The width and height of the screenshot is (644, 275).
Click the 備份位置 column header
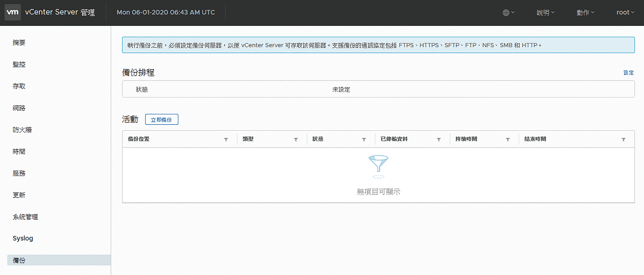(139, 139)
